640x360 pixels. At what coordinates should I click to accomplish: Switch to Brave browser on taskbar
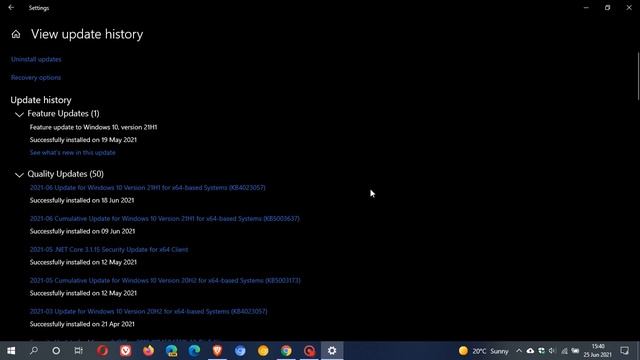[x=217, y=351]
